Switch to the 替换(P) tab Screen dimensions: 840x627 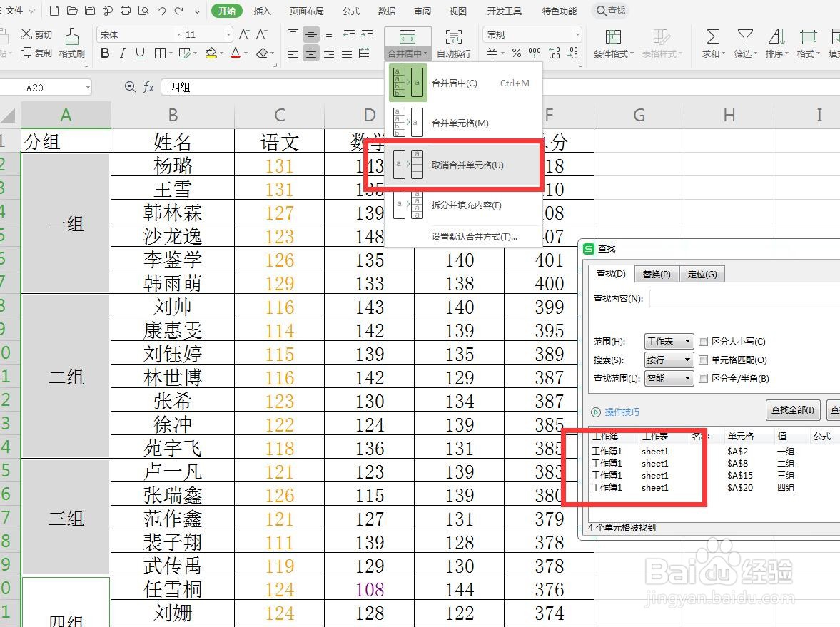click(x=656, y=273)
